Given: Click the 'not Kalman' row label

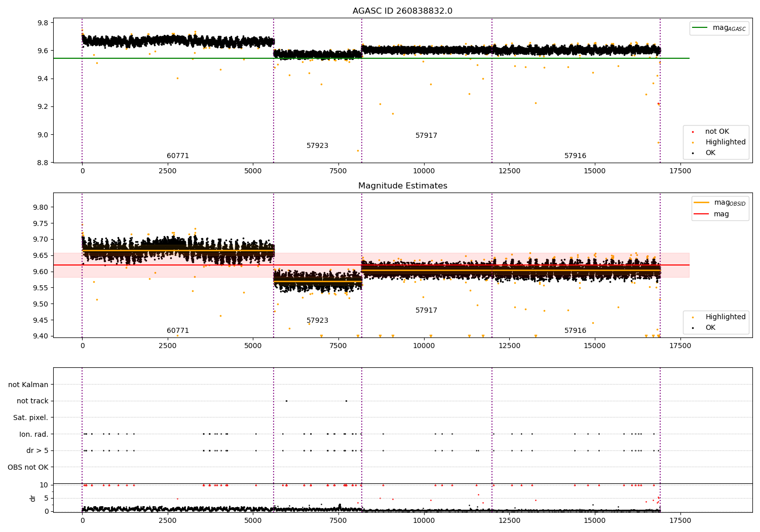Looking at the screenshot, I should pyautogui.click(x=28, y=385).
